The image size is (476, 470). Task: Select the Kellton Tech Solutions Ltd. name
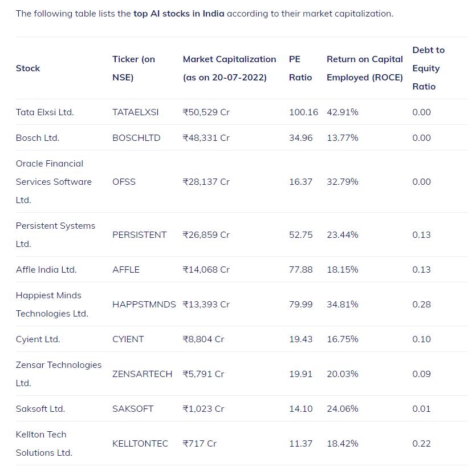coord(44,444)
